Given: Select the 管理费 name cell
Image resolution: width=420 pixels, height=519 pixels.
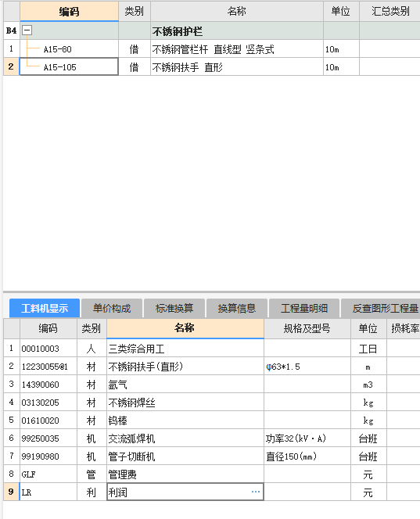Looking at the screenshot, I should 185,474.
